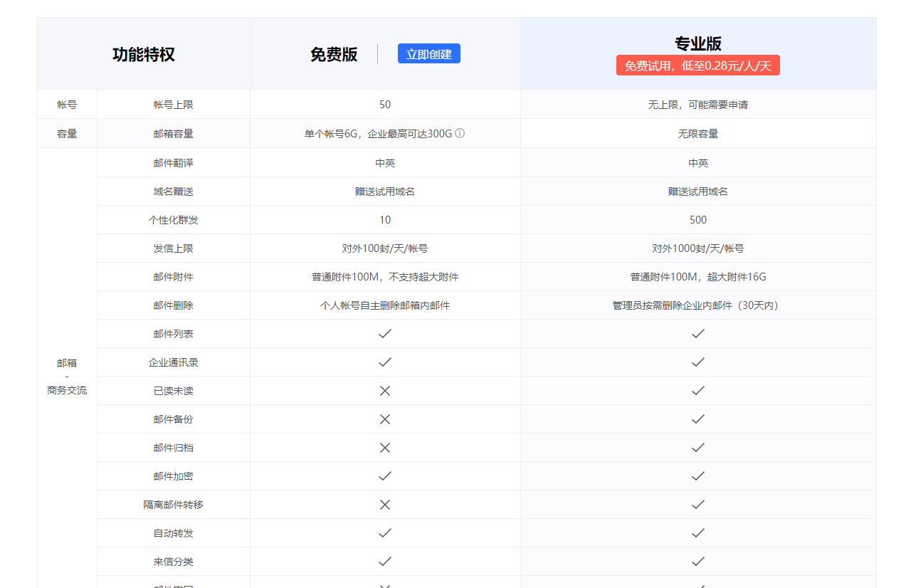Click 对外1000封/天/帐号 cell
901x588 pixels.
click(x=698, y=248)
